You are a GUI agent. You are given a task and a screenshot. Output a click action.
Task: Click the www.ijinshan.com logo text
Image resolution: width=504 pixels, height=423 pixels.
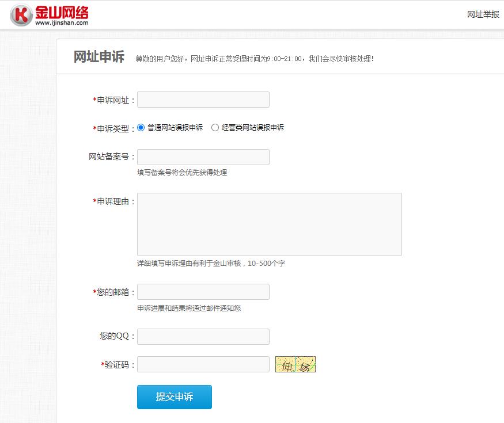62,23
